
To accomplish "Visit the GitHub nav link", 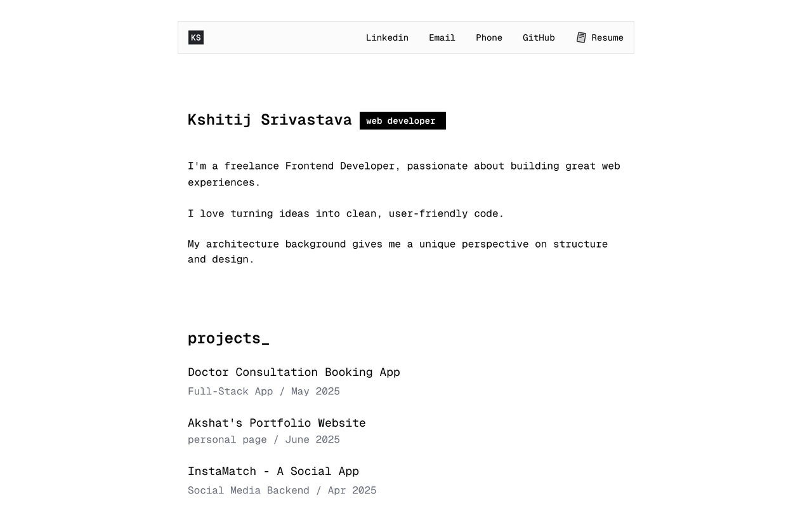I will click(539, 37).
